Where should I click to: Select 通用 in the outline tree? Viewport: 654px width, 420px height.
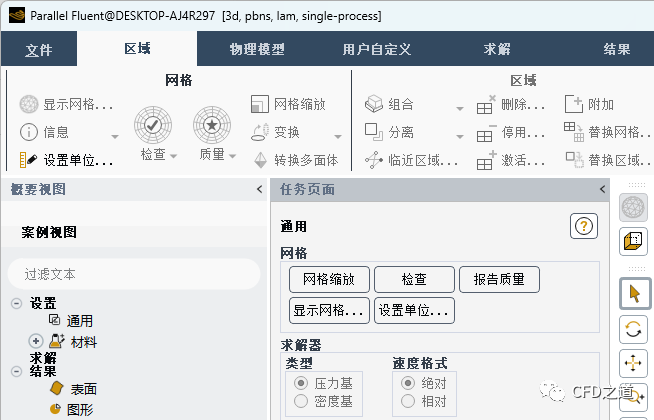80,320
